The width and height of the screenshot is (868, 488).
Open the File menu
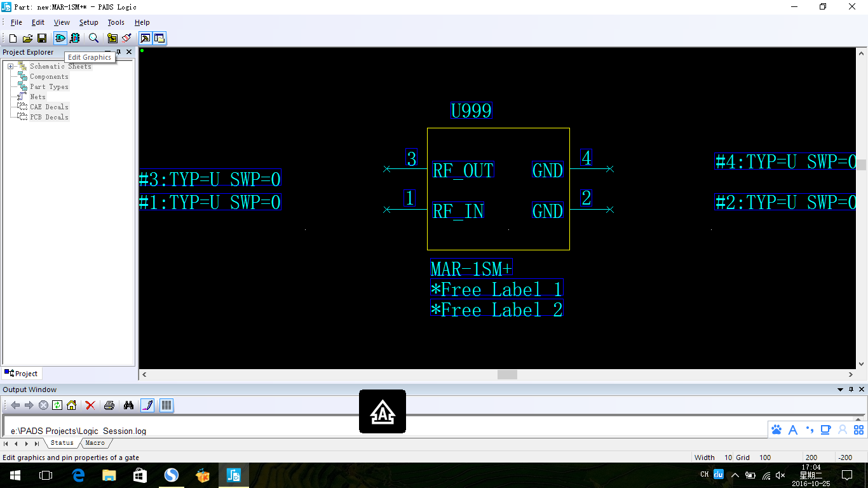pos(16,22)
